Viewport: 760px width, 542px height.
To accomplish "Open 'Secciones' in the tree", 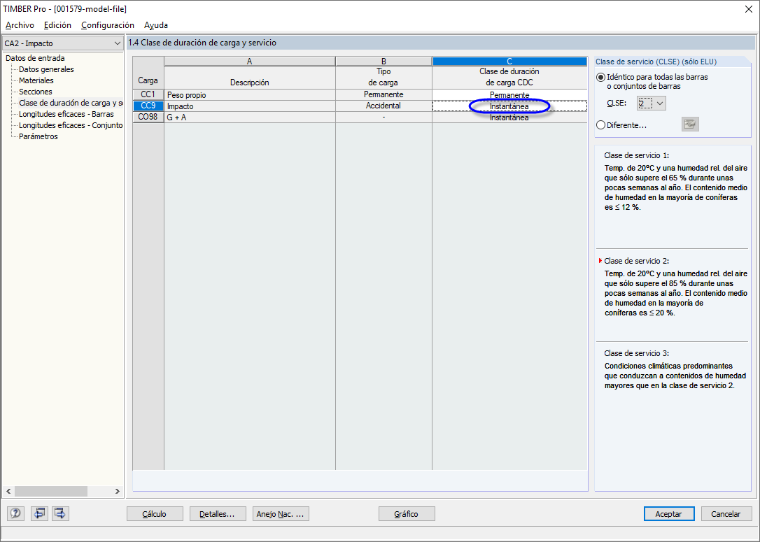I will click(35, 92).
